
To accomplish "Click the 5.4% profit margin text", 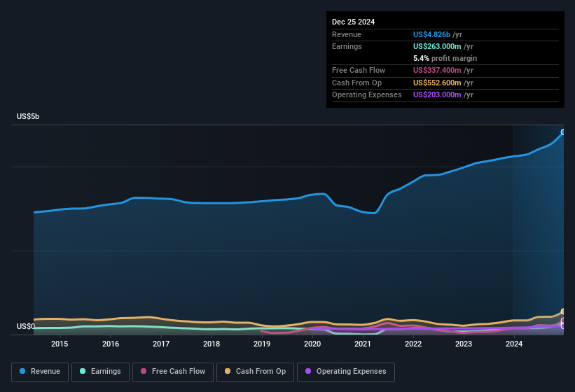I will coord(445,58).
